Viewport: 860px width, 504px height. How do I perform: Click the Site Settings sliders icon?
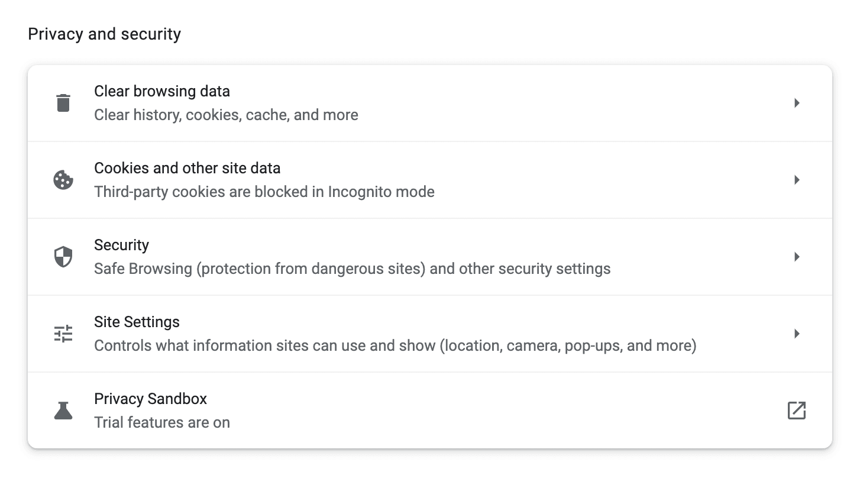click(x=63, y=334)
